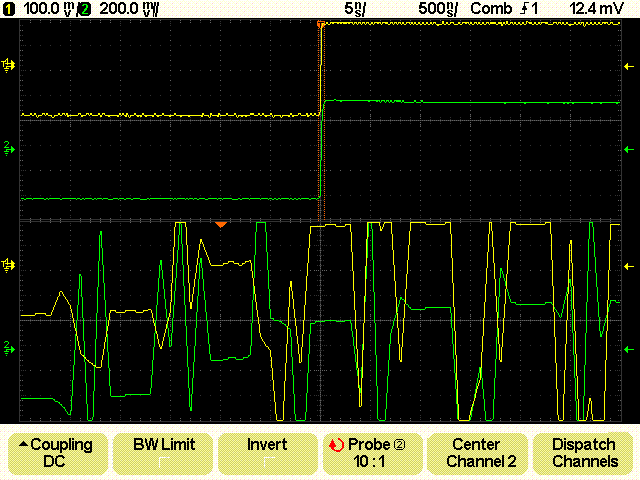Screen dimensions: 640x480
Task: Click the 200.0 mV channel 2 scale readout
Action: [x=129, y=9]
